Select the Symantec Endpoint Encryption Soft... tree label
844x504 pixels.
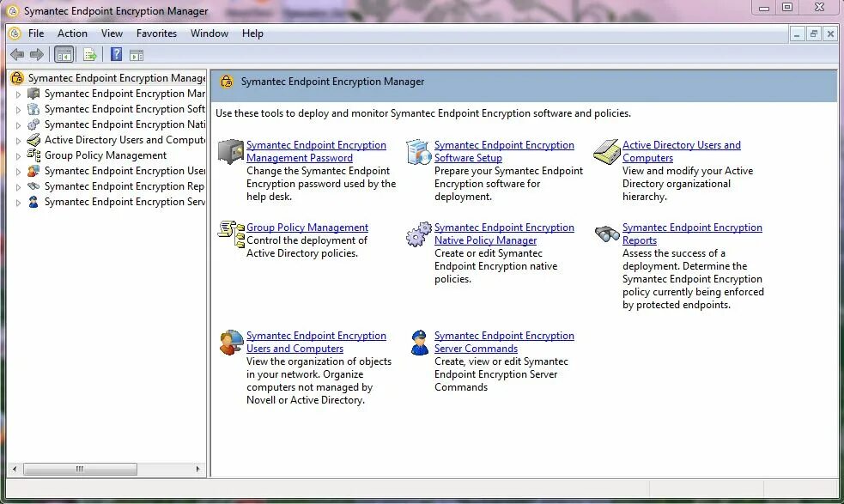(124, 109)
